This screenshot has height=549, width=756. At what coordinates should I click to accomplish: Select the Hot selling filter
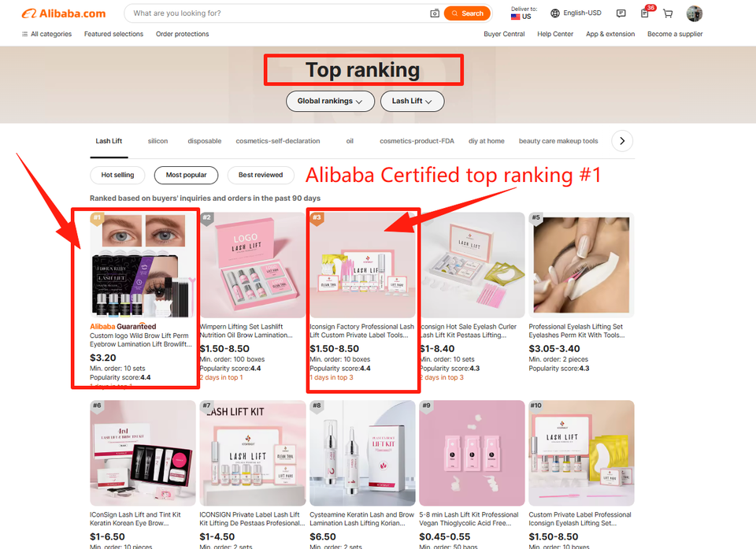coord(117,175)
